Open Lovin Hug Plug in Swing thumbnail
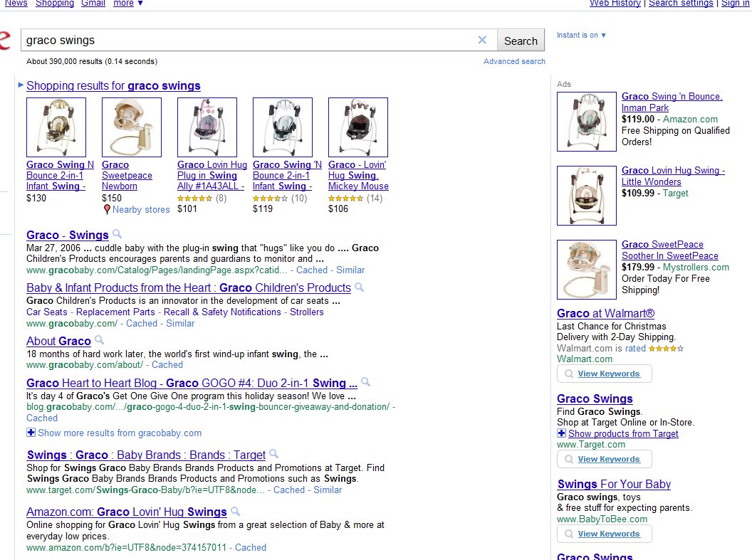 (207, 127)
